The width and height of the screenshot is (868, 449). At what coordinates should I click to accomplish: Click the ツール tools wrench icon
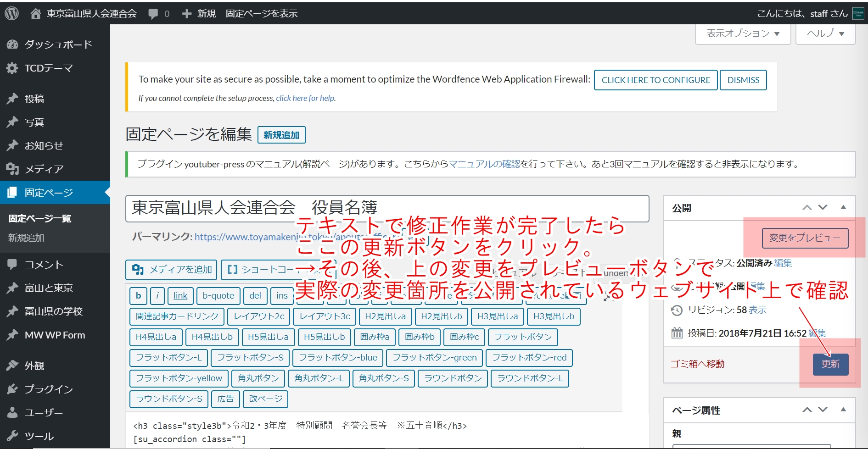point(12,436)
